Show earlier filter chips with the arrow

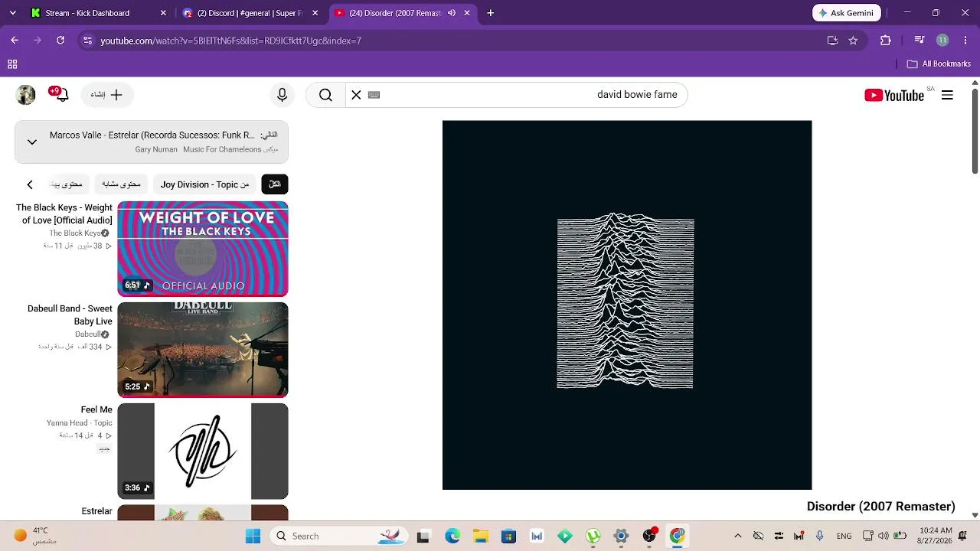pos(30,184)
